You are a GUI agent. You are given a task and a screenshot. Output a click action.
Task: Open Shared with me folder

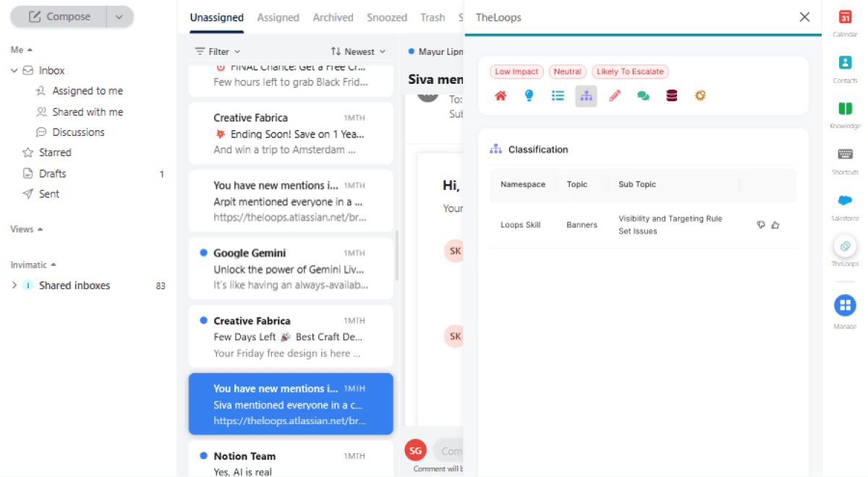[88, 112]
